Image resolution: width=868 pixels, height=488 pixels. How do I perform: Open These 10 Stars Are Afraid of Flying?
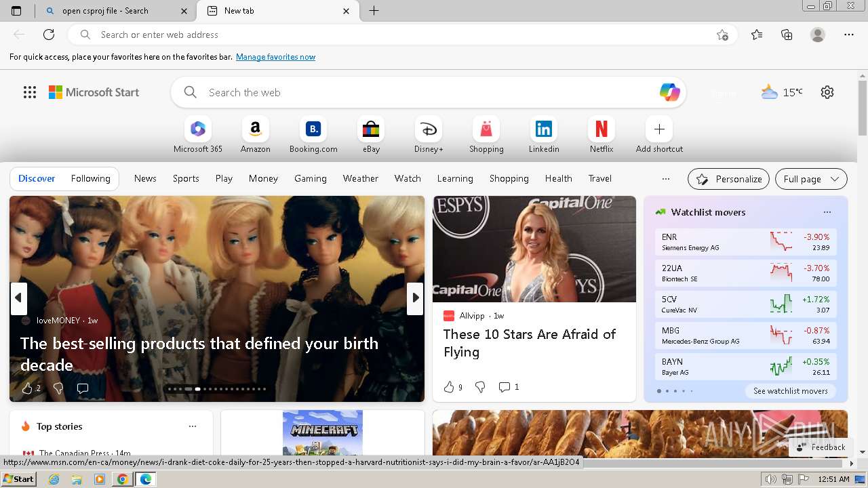click(530, 343)
